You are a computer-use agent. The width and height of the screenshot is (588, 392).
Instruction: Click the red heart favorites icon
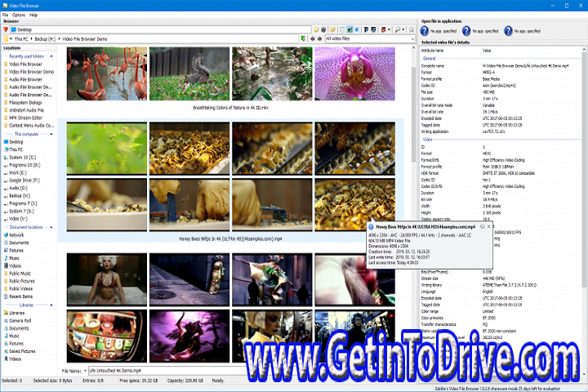click(x=5, y=29)
